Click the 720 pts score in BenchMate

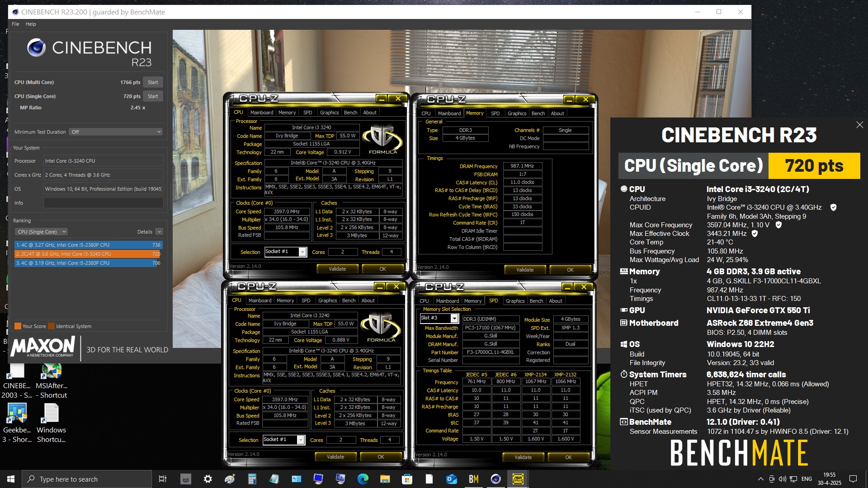[x=814, y=166]
